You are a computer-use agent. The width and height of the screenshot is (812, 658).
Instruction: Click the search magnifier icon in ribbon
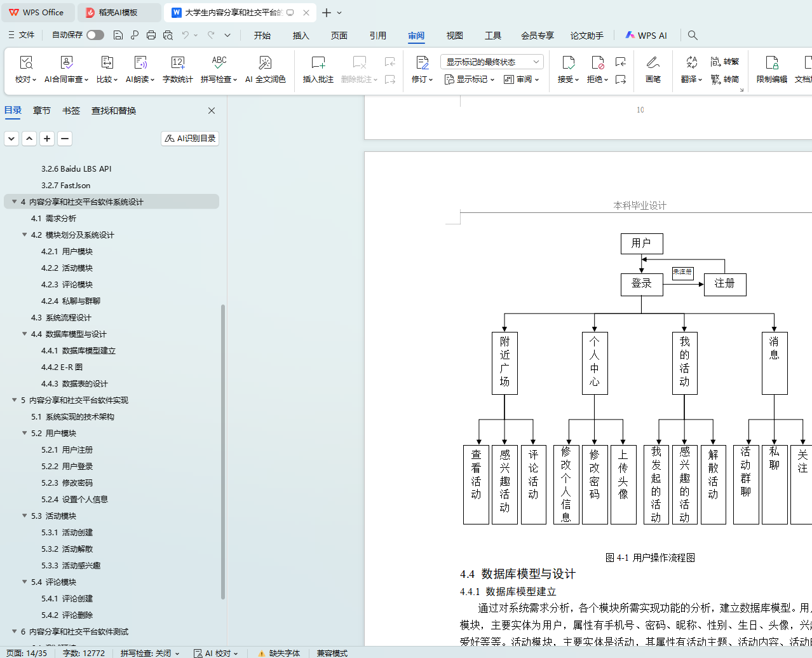click(x=693, y=36)
